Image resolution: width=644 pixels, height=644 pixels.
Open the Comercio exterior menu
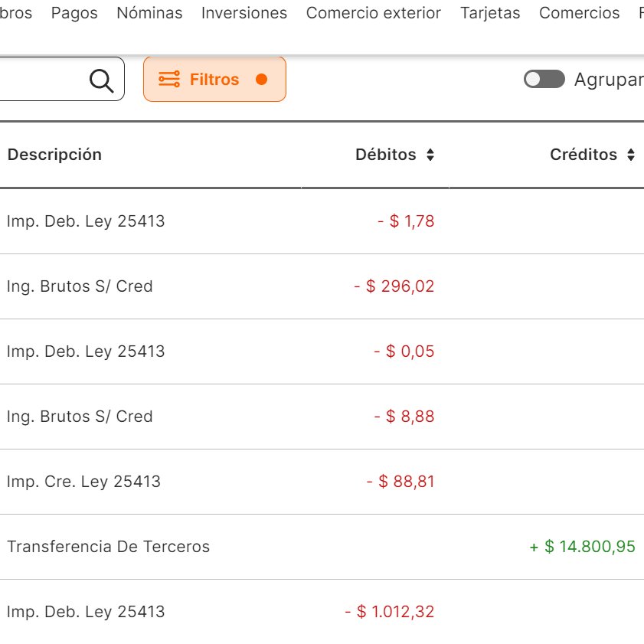click(374, 13)
